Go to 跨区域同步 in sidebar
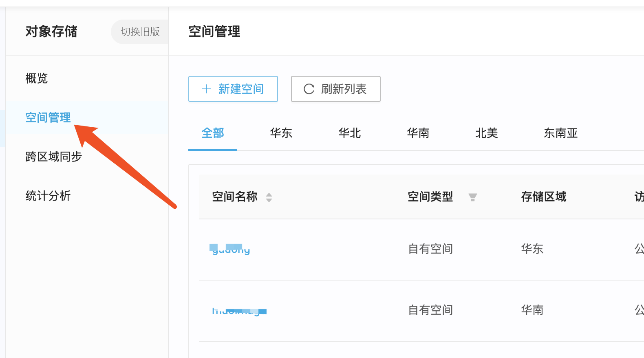Screen dimensions: 644x358 (54, 157)
